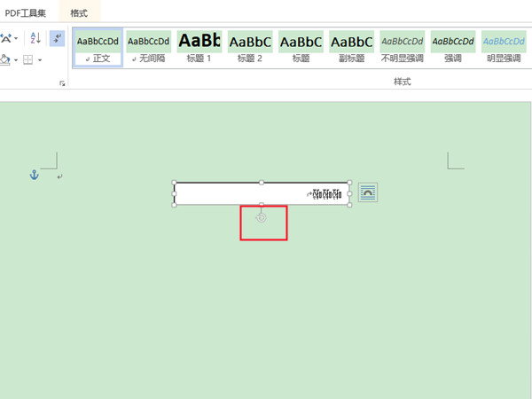Click the Sort (A-Z) icon
This screenshot has width=532, height=399.
pyautogui.click(x=35, y=38)
